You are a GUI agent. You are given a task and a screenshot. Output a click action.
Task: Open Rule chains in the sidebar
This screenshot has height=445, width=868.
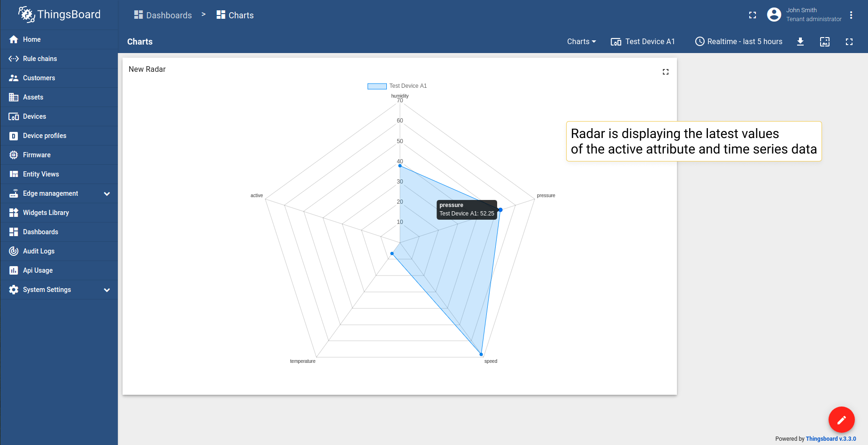[x=40, y=59]
